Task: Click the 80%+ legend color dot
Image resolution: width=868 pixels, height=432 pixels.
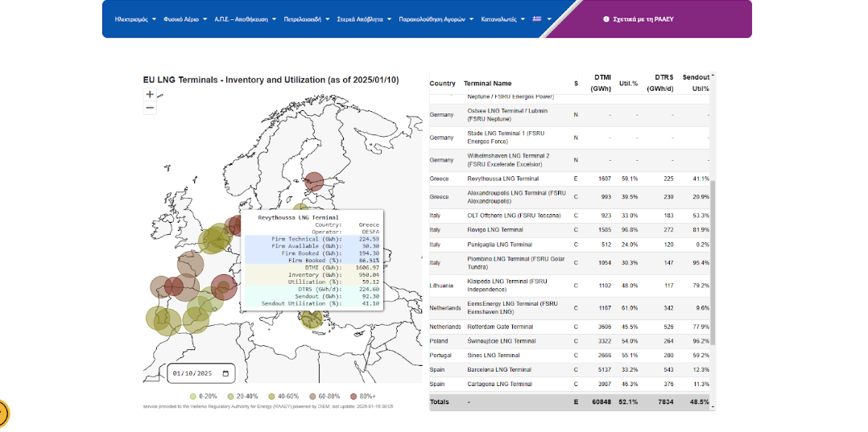Action: 353,397
